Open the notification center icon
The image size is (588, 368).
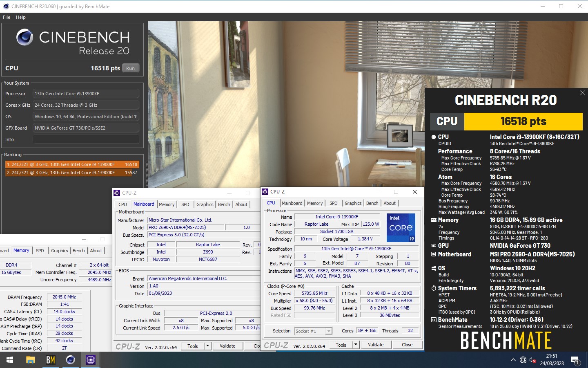click(575, 360)
